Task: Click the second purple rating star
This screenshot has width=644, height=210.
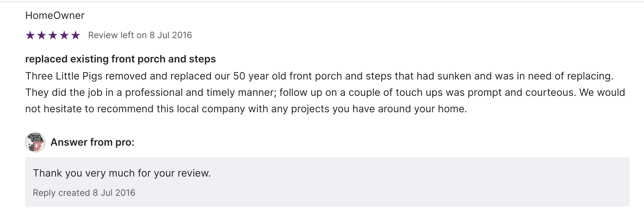Action: point(42,35)
